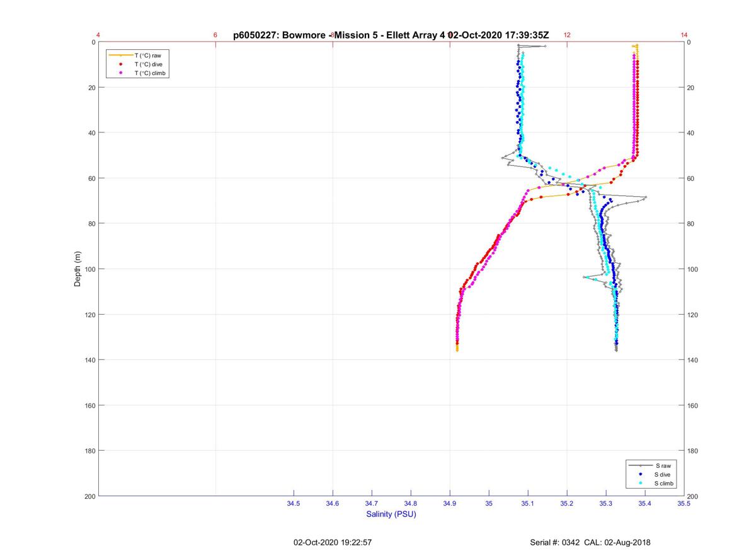This screenshot has height=558, width=756.
Task: Click the salinity tick label 35
Action: coord(489,504)
